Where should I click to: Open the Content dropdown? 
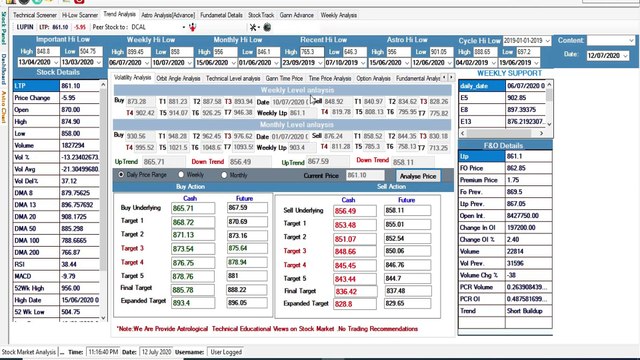tap(631, 40)
